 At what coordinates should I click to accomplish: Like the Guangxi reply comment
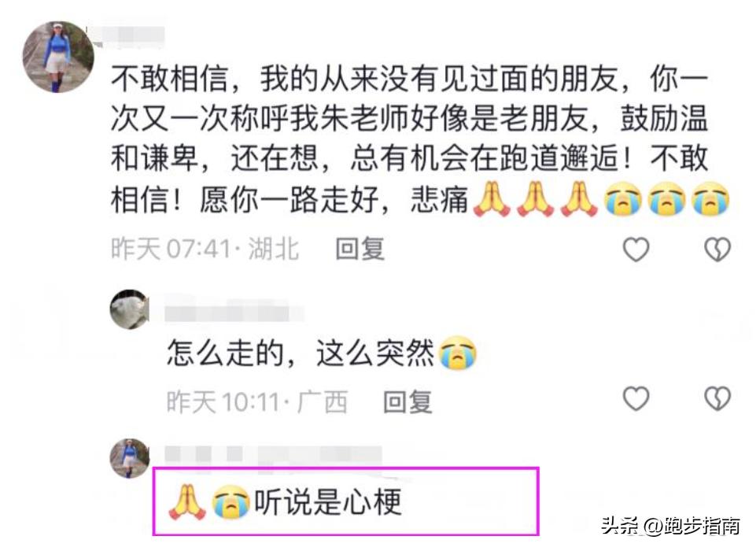click(x=636, y=398)
